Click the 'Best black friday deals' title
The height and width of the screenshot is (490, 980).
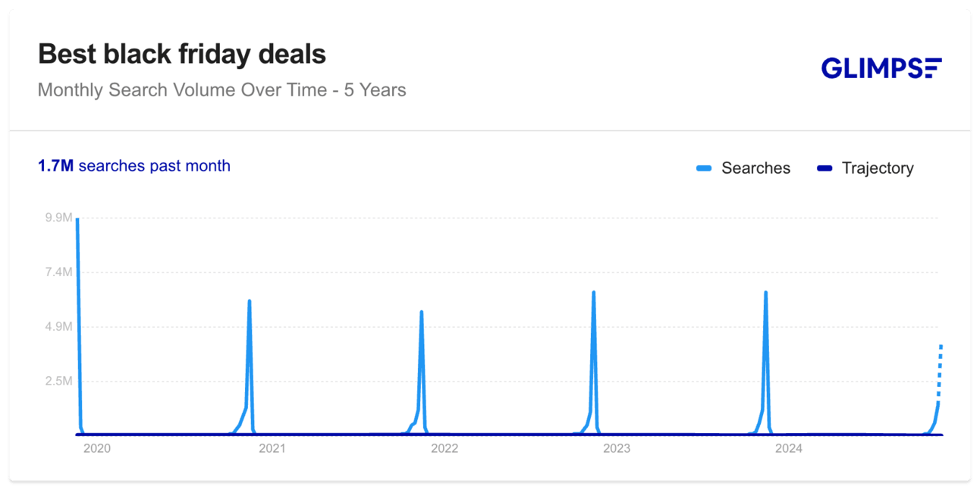tap(182, 54)
